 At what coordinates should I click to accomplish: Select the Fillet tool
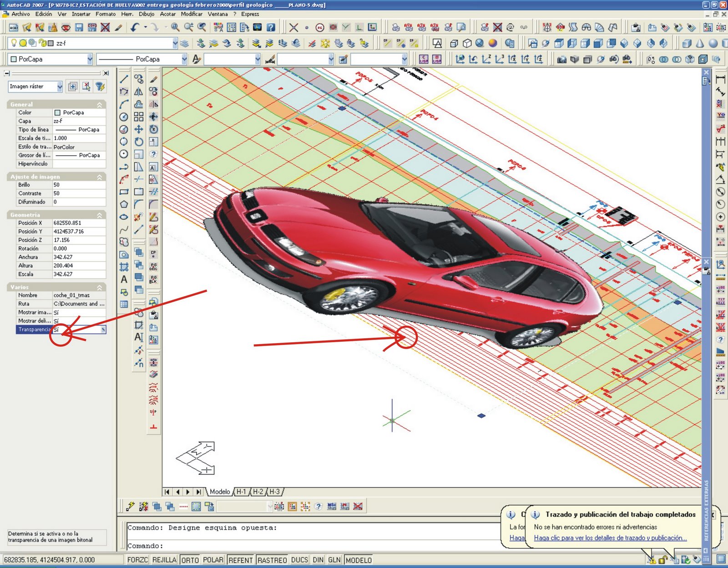139,204
